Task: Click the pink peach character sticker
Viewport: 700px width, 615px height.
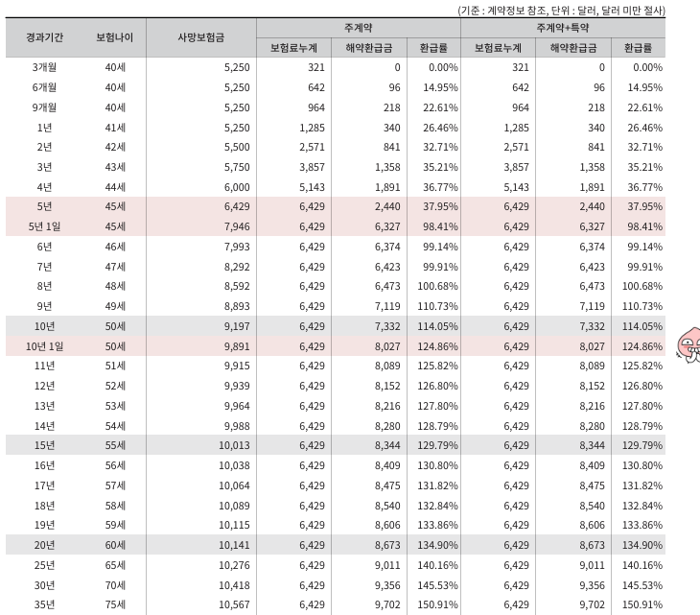Action: pos(688,346)
